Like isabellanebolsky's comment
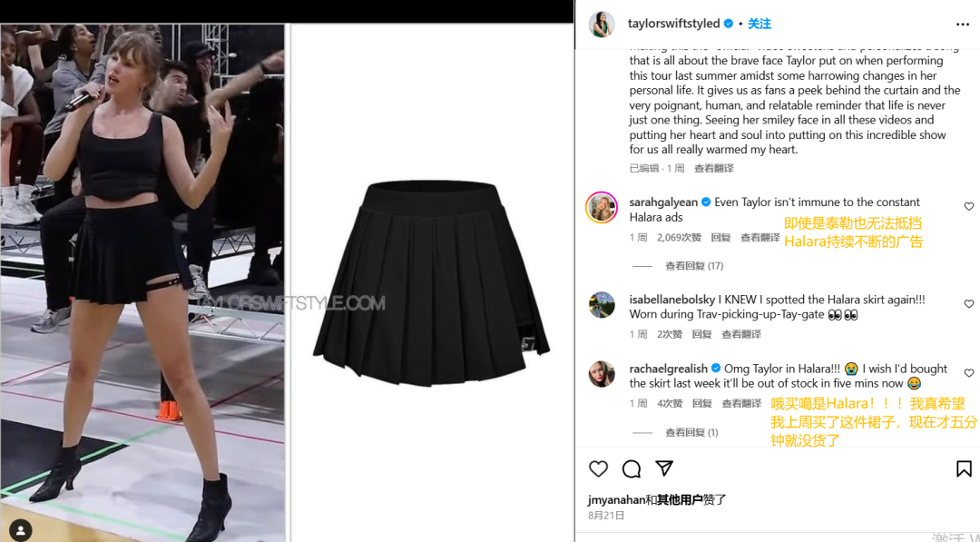Viewport: 980px width, 542px height. click(969, 304)
